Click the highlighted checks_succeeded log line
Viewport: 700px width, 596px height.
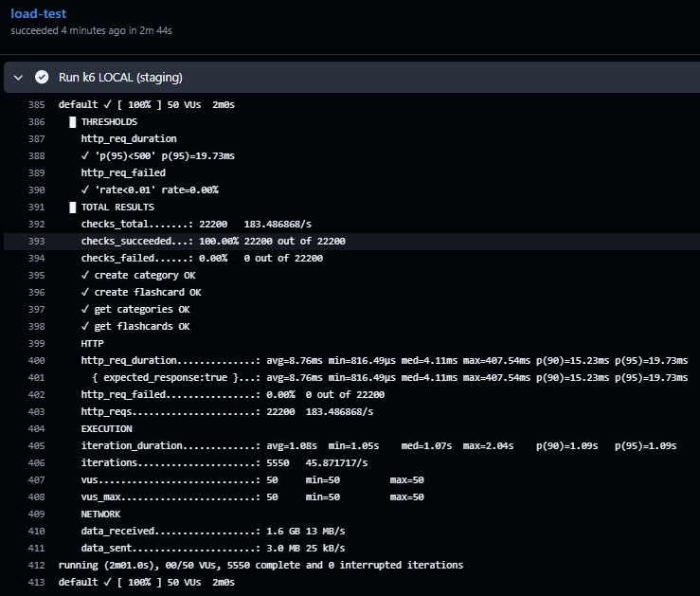tap(351, 242)
